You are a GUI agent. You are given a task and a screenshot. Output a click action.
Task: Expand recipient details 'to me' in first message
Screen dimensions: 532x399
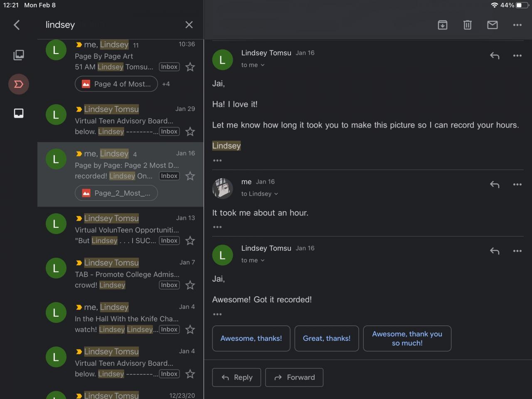(253, 65)
